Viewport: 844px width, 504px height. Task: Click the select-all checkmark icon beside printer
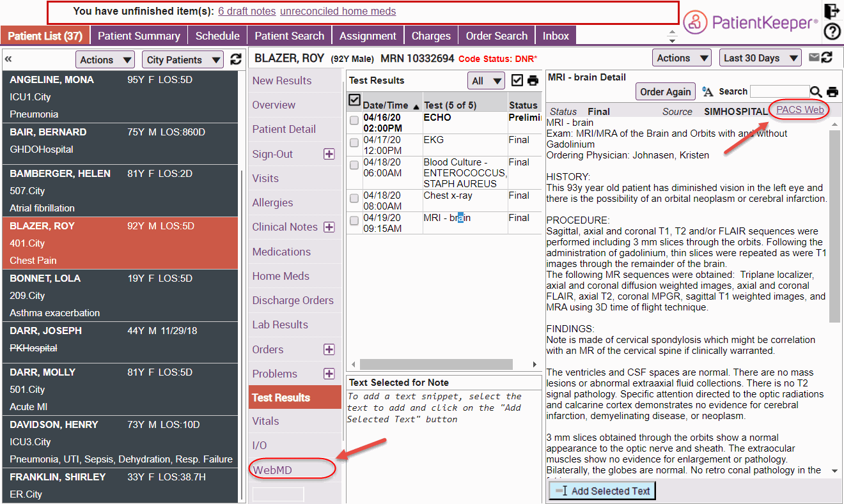coord(518,80)
